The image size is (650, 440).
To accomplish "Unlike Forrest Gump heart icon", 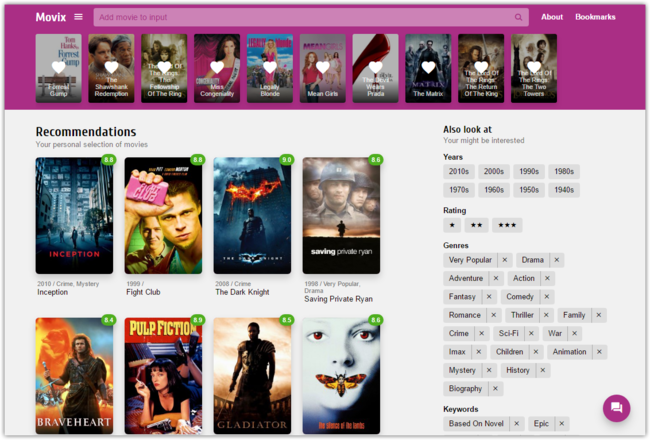I will coord(58,67).
